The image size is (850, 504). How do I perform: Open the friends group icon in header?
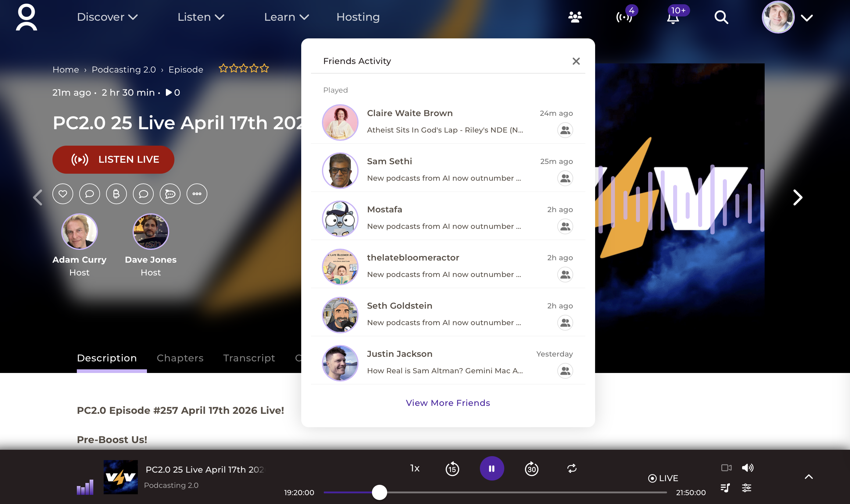(x=575, y=17)
